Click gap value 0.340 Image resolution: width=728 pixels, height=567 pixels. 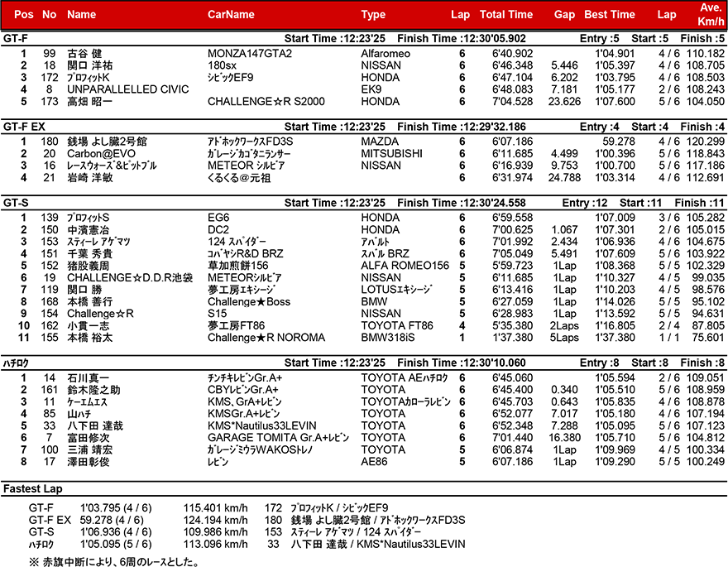pyautogui.click(x=564, y=390)
